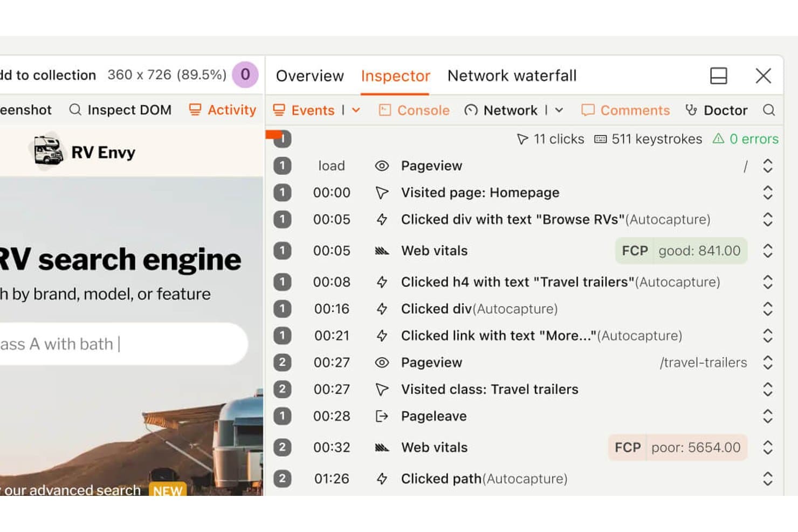This screenshot has width=798, height=532.
Task: Expand the Clicked h4 "Travel trailers" row
Action: click(x=768, y=282)
